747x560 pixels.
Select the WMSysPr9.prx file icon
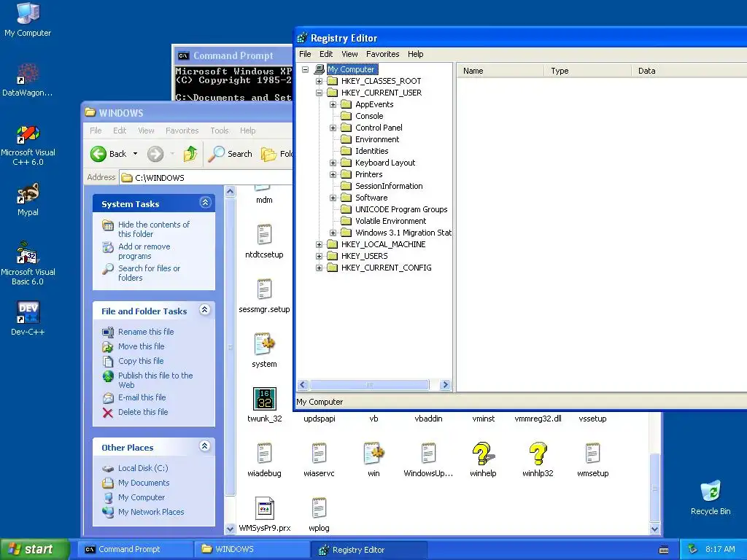264,508
